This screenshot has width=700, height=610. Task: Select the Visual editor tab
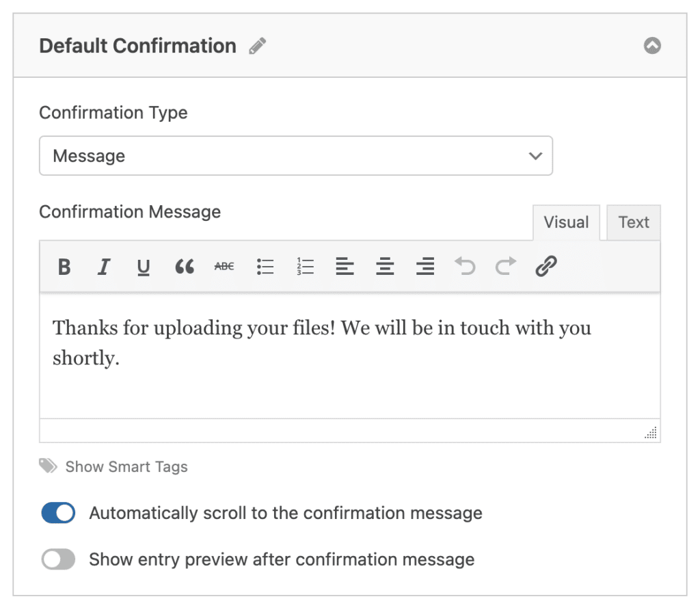point(566,222)
